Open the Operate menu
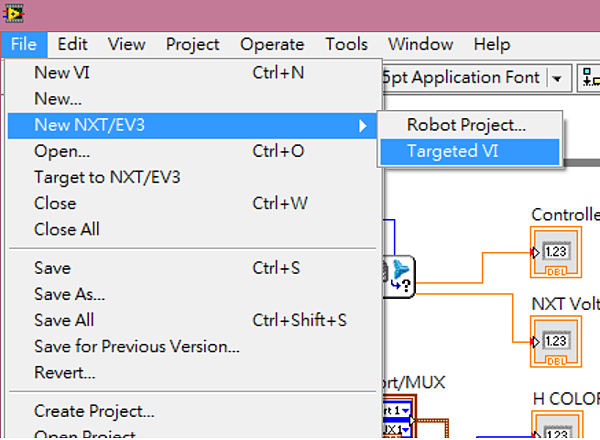600x440 pixels. [272, 44]
